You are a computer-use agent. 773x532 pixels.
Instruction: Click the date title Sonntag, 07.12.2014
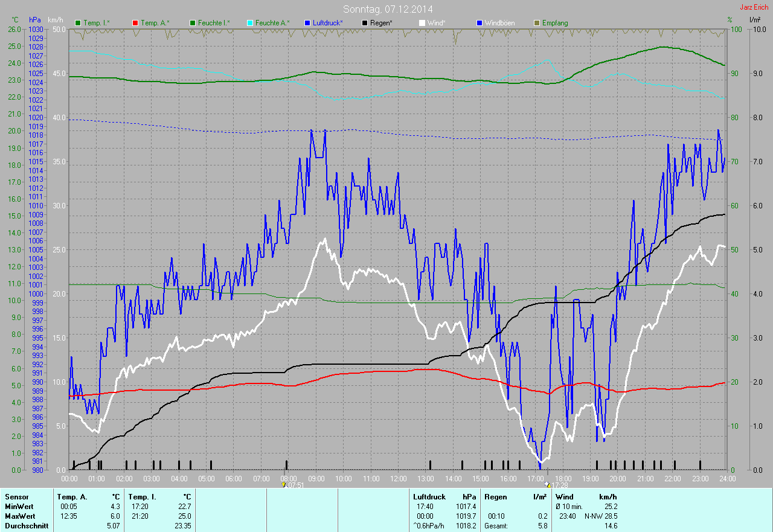tap(388, 9)
